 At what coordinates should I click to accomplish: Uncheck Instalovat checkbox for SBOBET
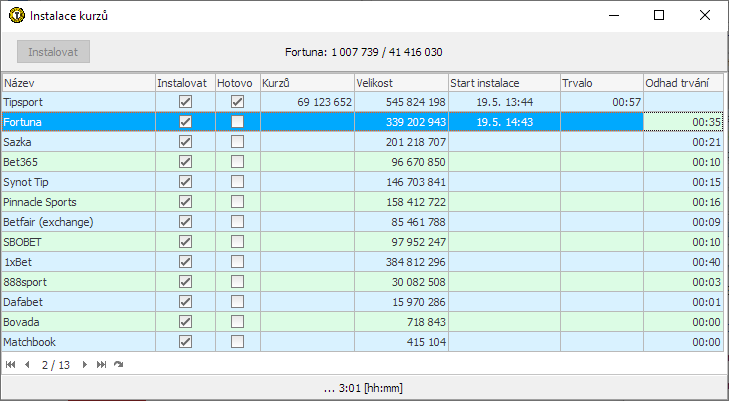pos(186,241)
